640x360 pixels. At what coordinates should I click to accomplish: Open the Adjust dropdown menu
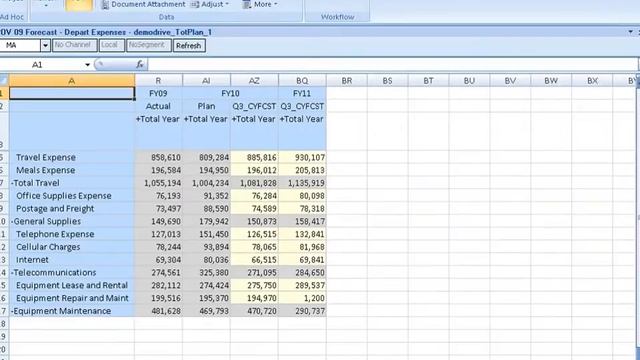click(x=210, y=4)
